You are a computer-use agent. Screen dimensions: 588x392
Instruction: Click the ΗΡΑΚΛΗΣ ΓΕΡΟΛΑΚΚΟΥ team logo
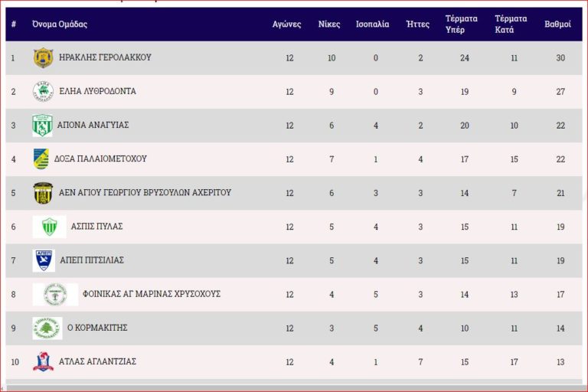(x=43, y=57)
